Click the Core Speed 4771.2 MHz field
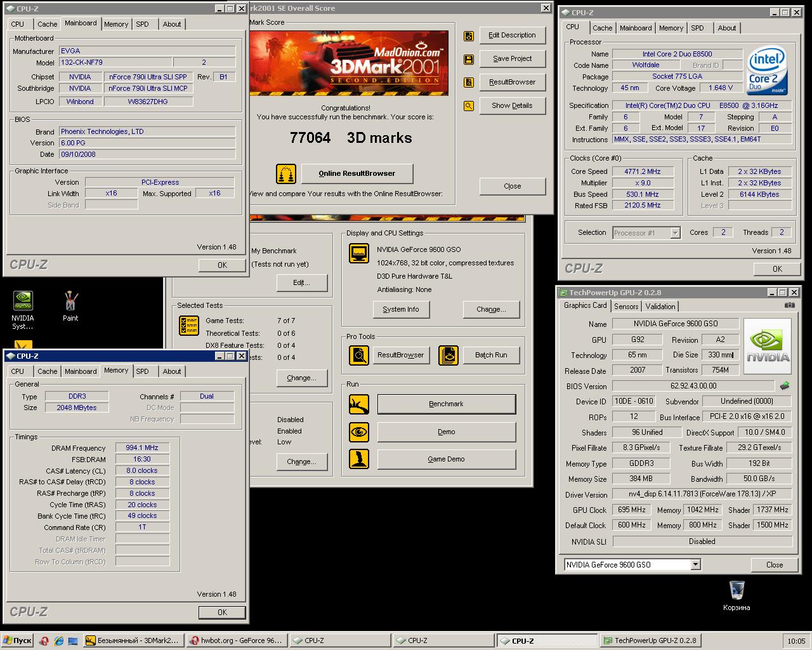Viewport: 812px width, 650px height. tap(643, 171)
